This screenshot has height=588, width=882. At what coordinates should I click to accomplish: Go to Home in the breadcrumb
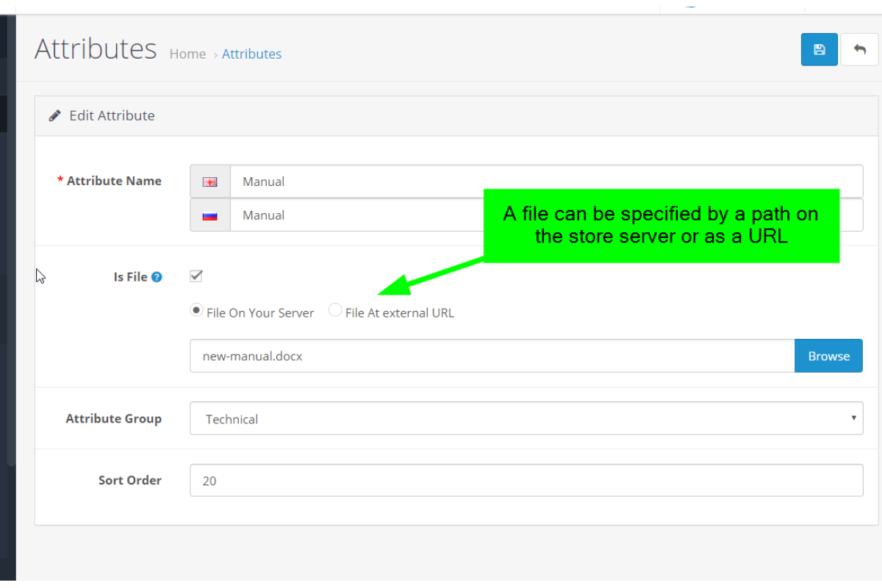[187, 54]
